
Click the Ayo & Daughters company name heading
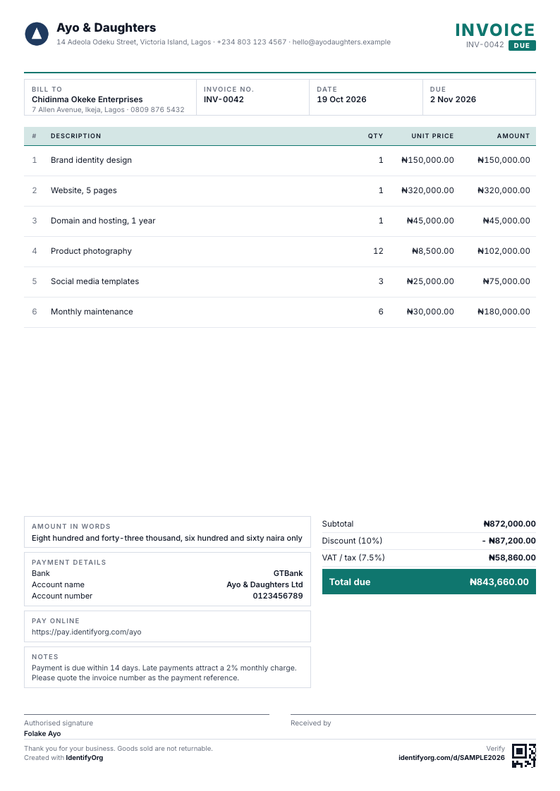pos(106,28)
